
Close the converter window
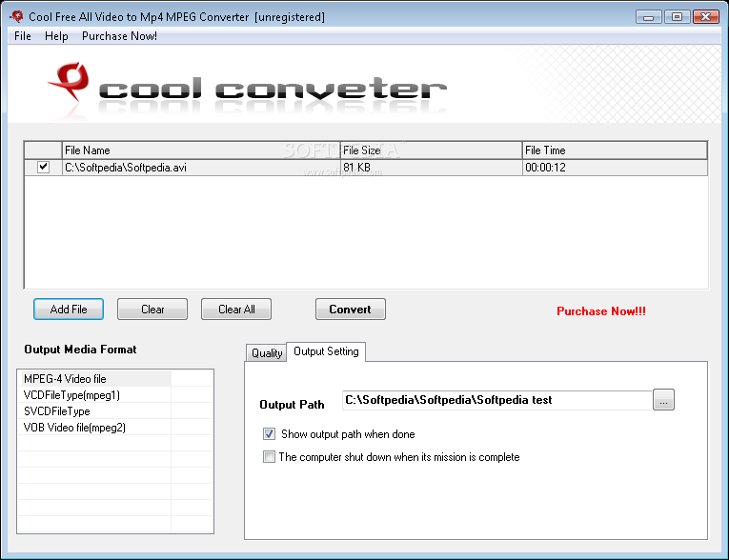point(706,17)
